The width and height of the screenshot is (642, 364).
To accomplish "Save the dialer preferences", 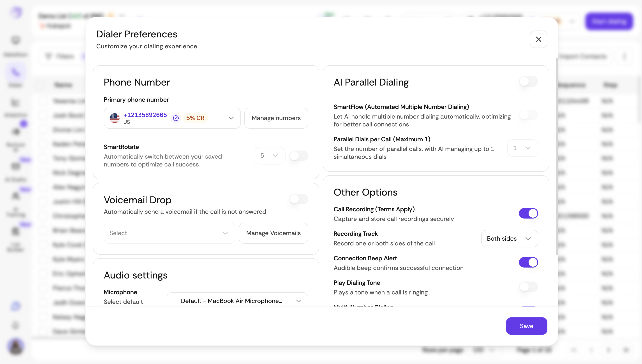I will [x=526, y=326].
